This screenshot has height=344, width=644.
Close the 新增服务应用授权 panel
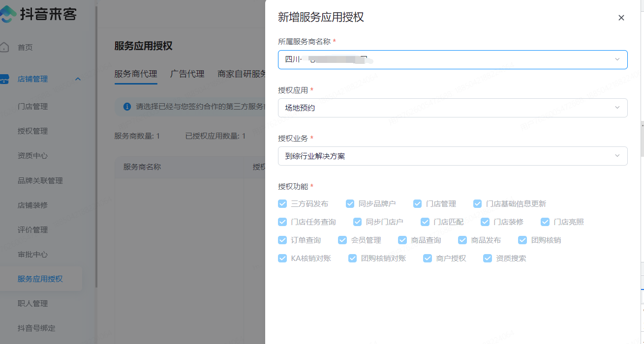(x=621, y=18)
